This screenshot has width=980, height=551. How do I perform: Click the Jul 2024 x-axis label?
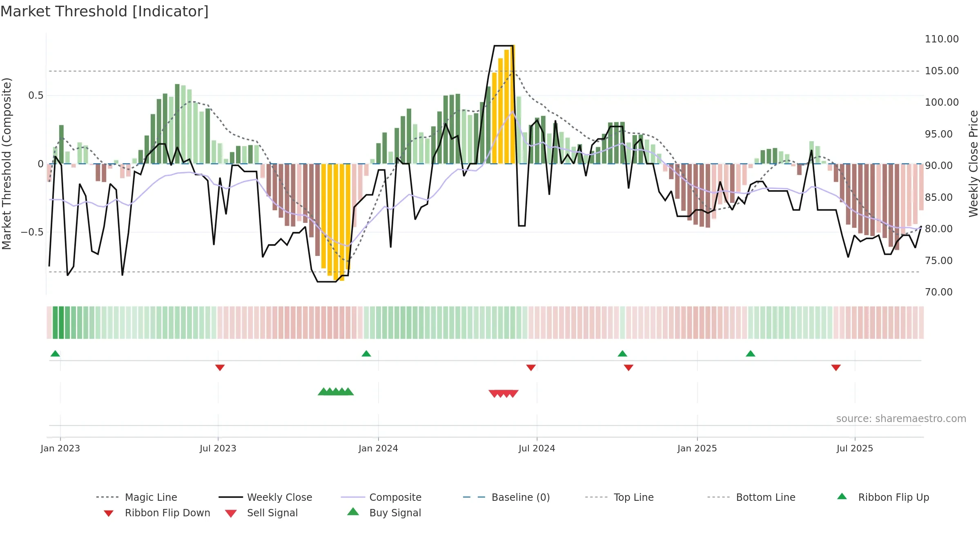pyautogui.click(x=537, y=448)
